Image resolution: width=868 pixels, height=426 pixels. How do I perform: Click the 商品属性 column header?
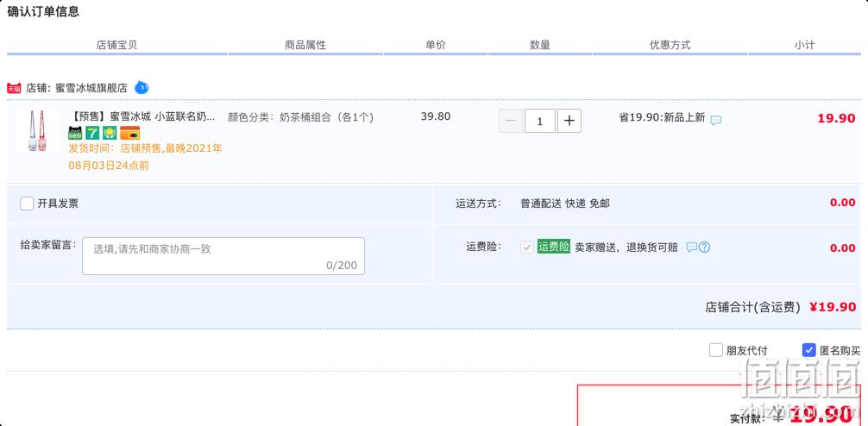pyautogui.click(x=305, y=46)
